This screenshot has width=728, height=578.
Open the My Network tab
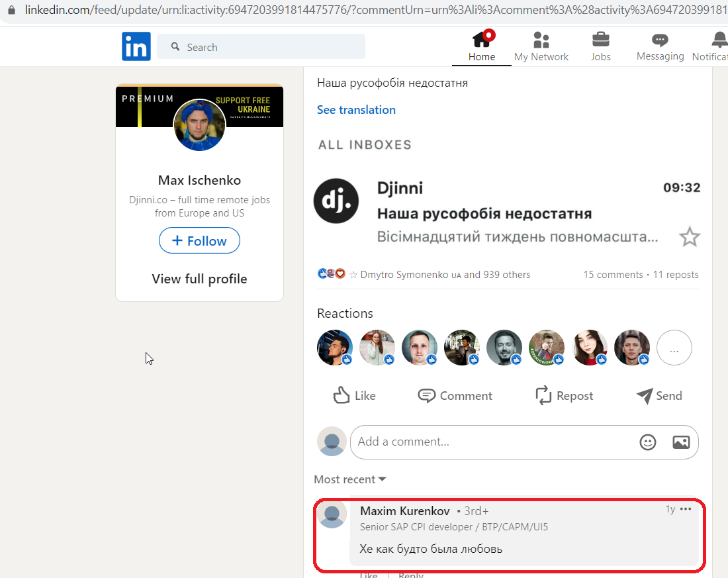click(x=541, y=46)
